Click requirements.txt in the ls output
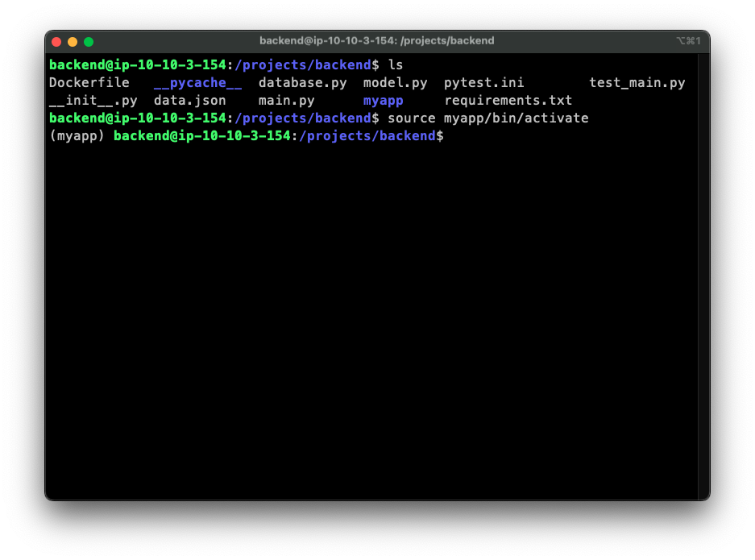 click(508, 101)
